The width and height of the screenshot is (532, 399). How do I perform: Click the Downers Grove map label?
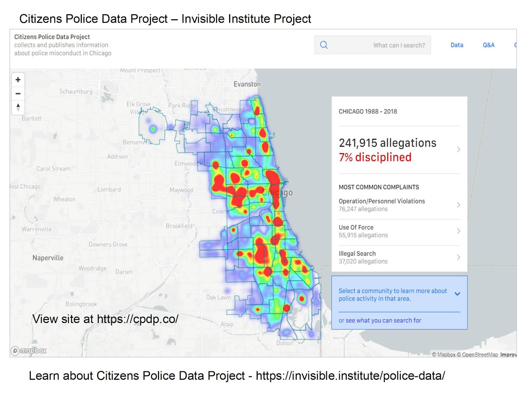click(108, 245)
